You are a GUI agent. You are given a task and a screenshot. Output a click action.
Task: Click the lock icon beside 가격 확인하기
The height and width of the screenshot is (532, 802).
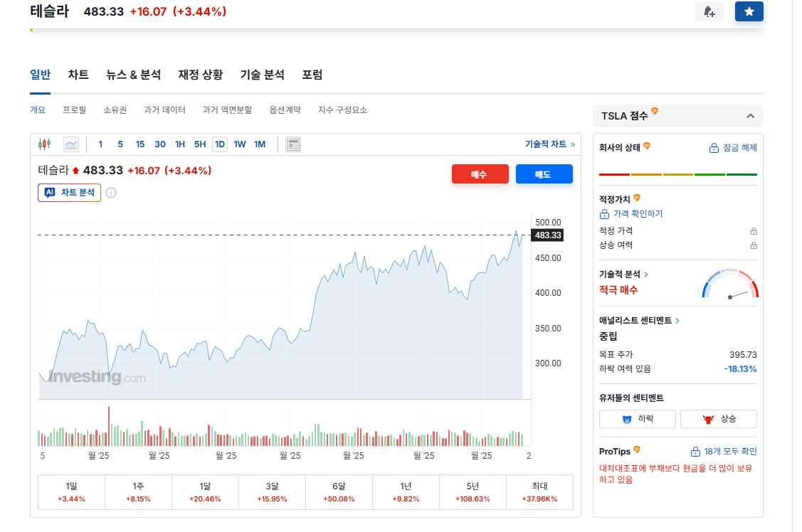pos(605,214)
